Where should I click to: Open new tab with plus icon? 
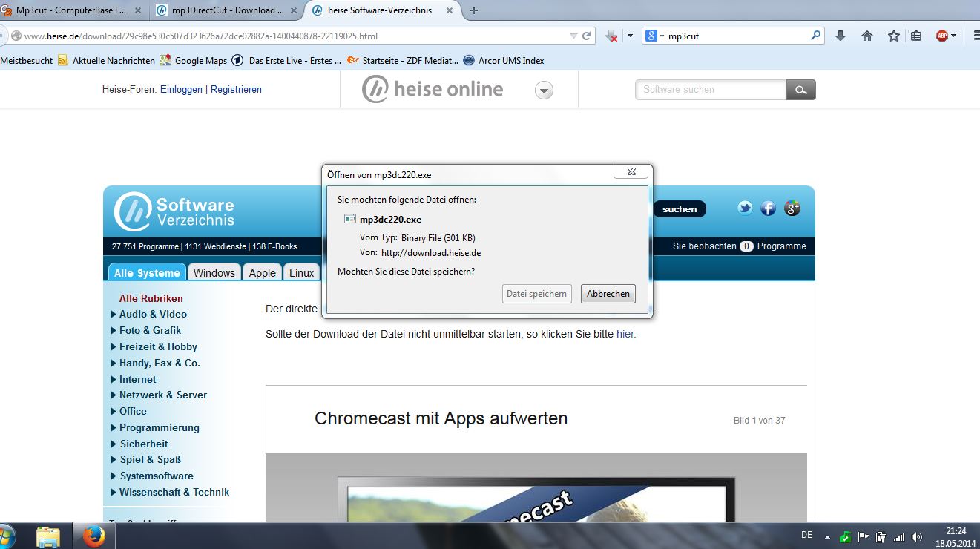point(474,10)
